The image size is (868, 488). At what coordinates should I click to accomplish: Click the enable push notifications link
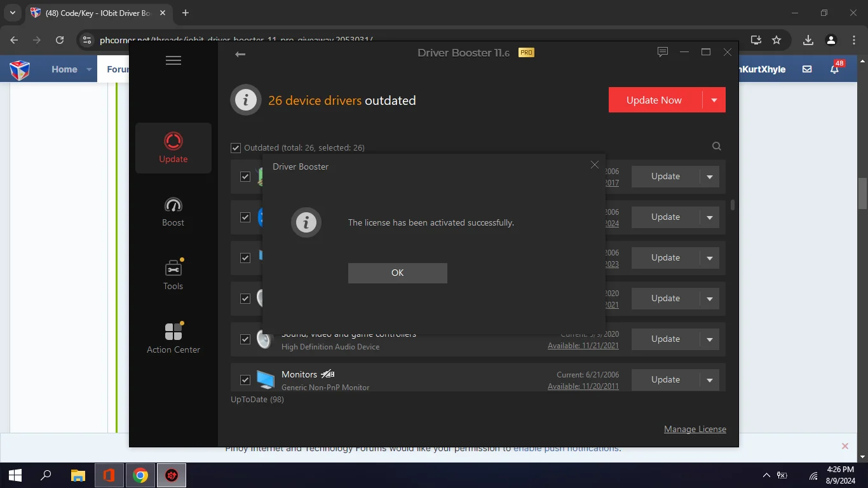[566, 449]
